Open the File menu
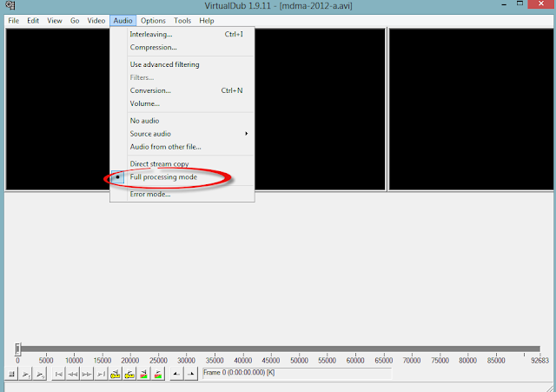Viewport: 556px width, 392px height. (14, 21)
